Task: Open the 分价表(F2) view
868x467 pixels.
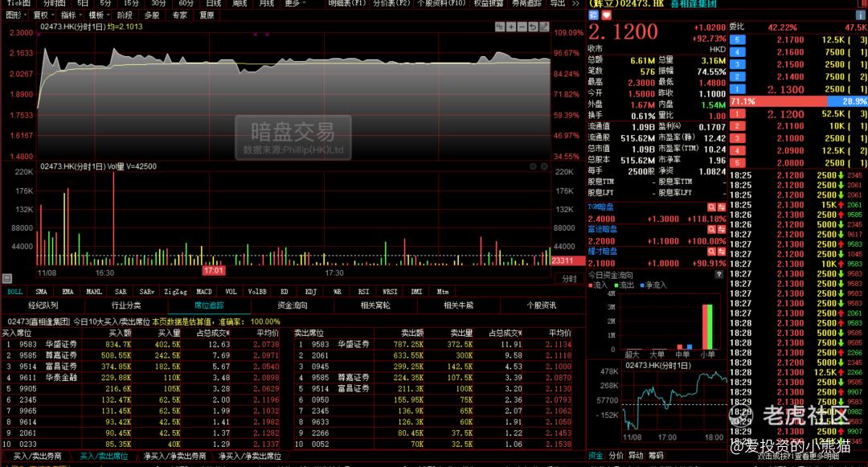Action: coord(392,3)
